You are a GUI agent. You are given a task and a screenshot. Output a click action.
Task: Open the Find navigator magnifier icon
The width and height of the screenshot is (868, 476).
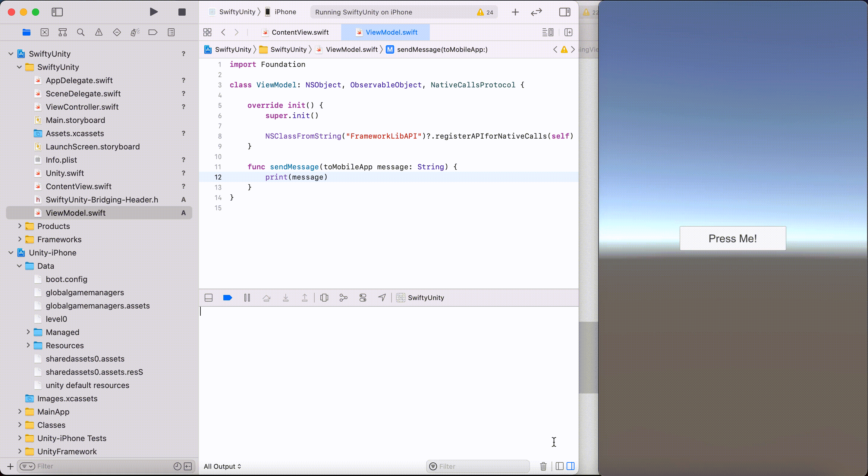pos(80,32)
